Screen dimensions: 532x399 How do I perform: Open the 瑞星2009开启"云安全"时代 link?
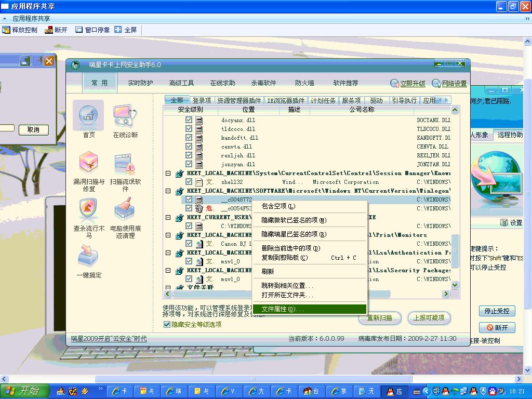point(109,339)
